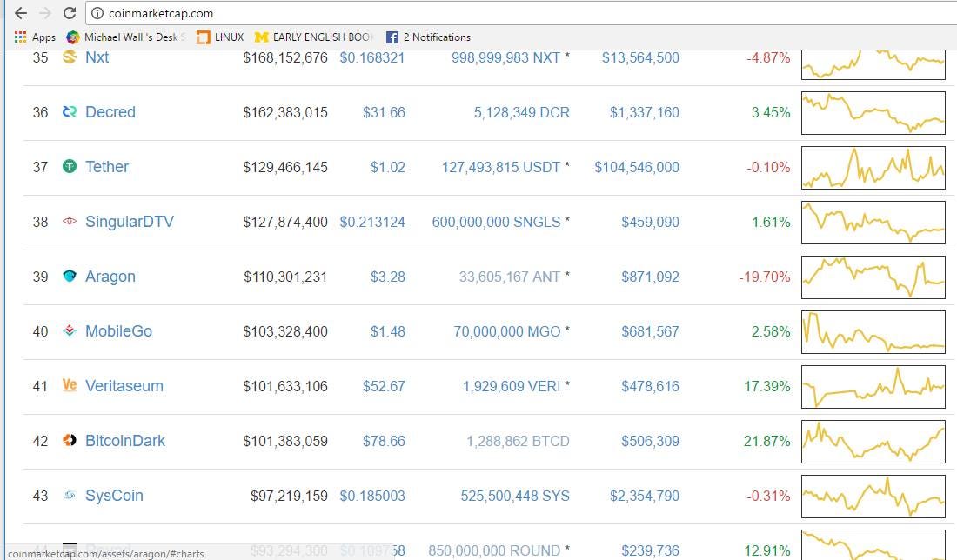Open the Veritaseum coin page link
This screenshot has height=560, width=957.
click(124, 386)
